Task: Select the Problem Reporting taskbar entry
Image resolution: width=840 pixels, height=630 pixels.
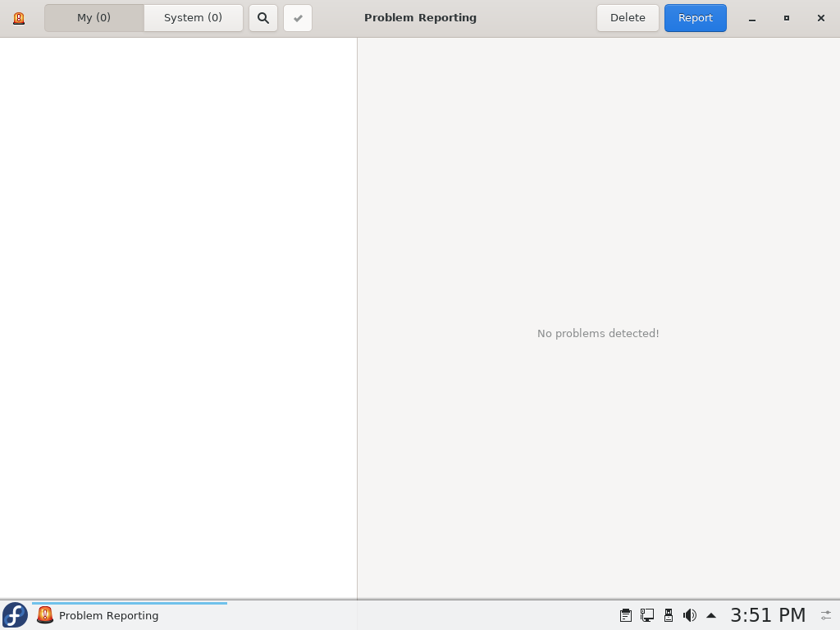Action: [130, 615]
